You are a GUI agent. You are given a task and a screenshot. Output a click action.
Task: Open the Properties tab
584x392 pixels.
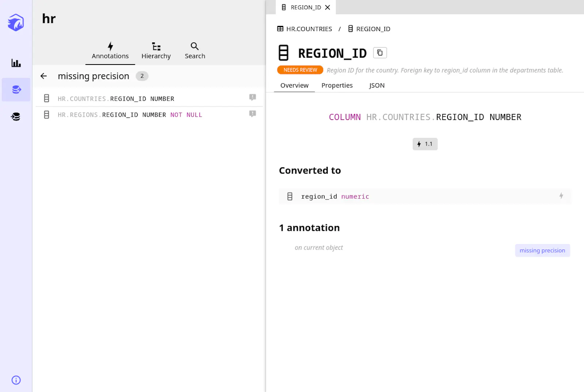337,85
